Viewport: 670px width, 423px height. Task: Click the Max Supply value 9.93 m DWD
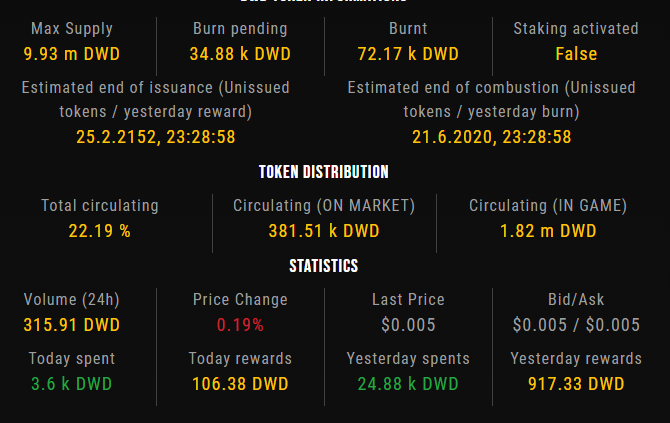72,53
